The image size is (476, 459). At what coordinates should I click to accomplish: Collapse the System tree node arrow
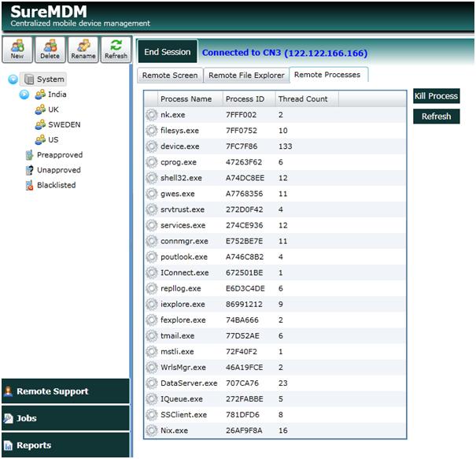coord(13,80)
